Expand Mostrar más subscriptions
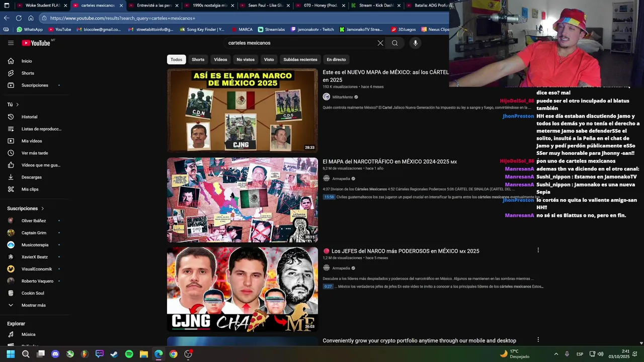Screen dimensions: 644x362 [33, 305]
